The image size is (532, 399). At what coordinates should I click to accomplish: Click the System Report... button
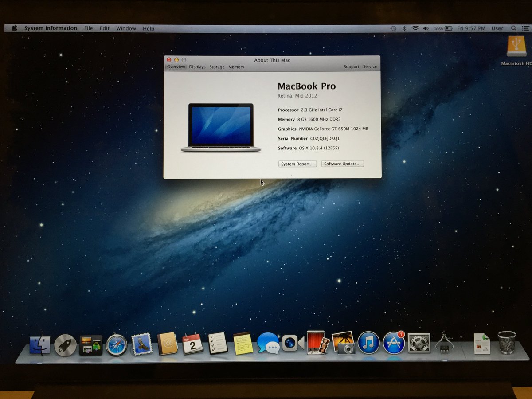pos(297,164)
